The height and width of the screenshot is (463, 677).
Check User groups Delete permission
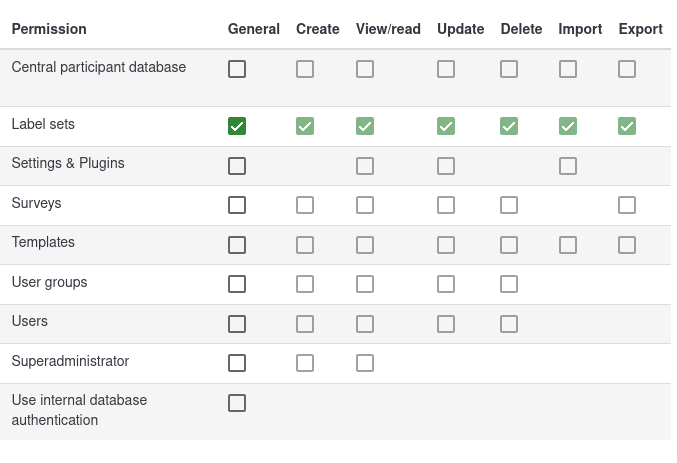click(509, 284)
